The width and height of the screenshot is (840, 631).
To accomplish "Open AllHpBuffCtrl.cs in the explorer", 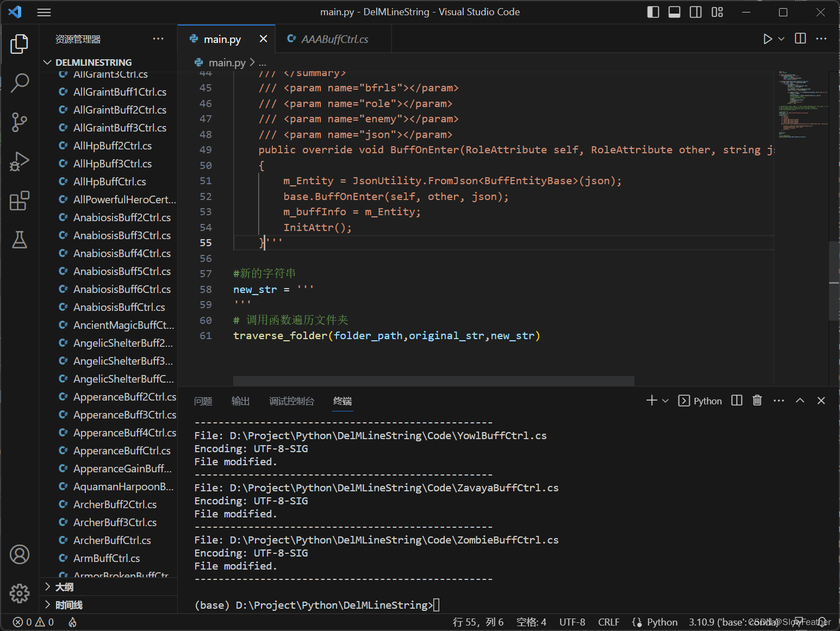I will pyautogui.click(x=109, y=182).
